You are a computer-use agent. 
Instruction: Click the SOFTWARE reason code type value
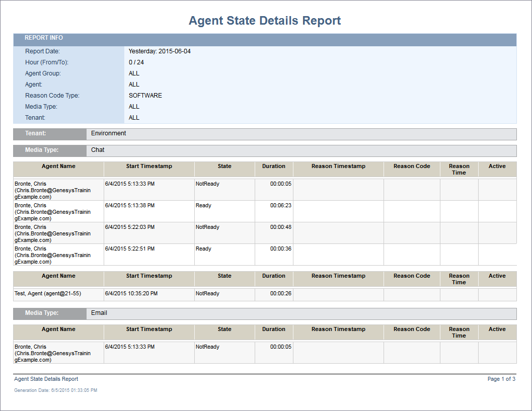point(145,96)
